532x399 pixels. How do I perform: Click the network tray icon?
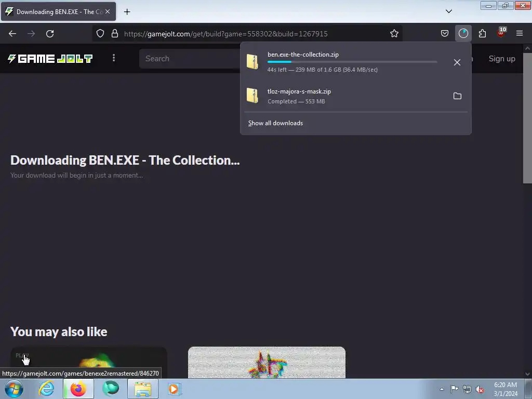click(x=467, y=389)
